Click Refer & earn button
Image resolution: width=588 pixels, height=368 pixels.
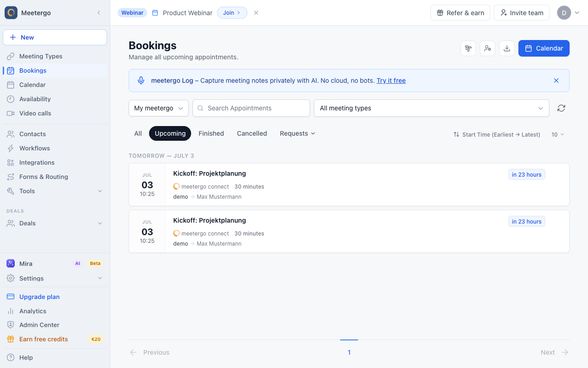point(460,13)
